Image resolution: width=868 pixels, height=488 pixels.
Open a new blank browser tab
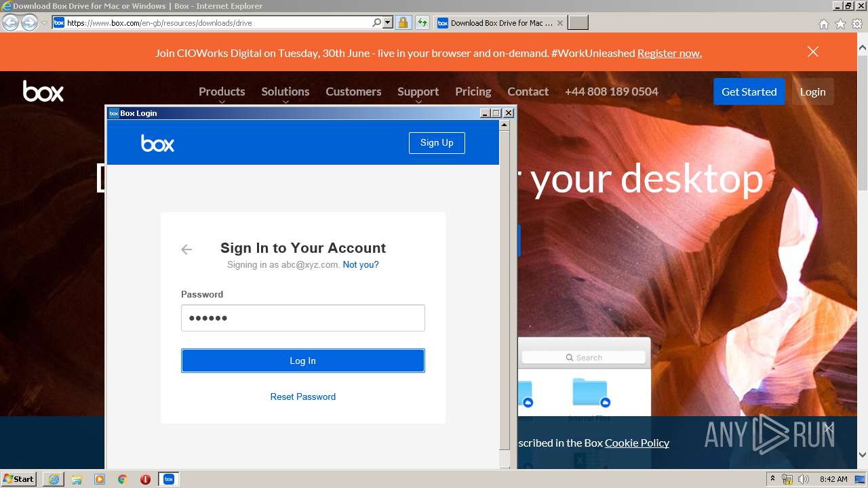point(578,23)
